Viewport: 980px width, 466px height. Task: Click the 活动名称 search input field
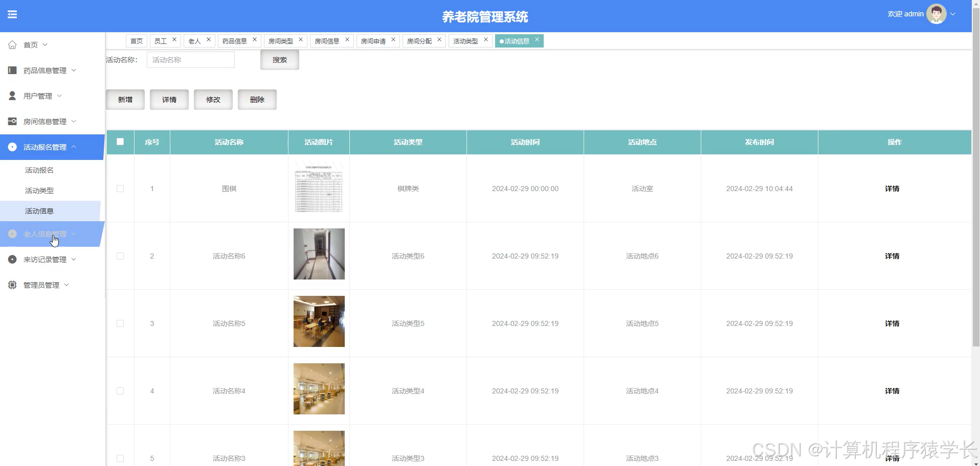tap(190, 59)
